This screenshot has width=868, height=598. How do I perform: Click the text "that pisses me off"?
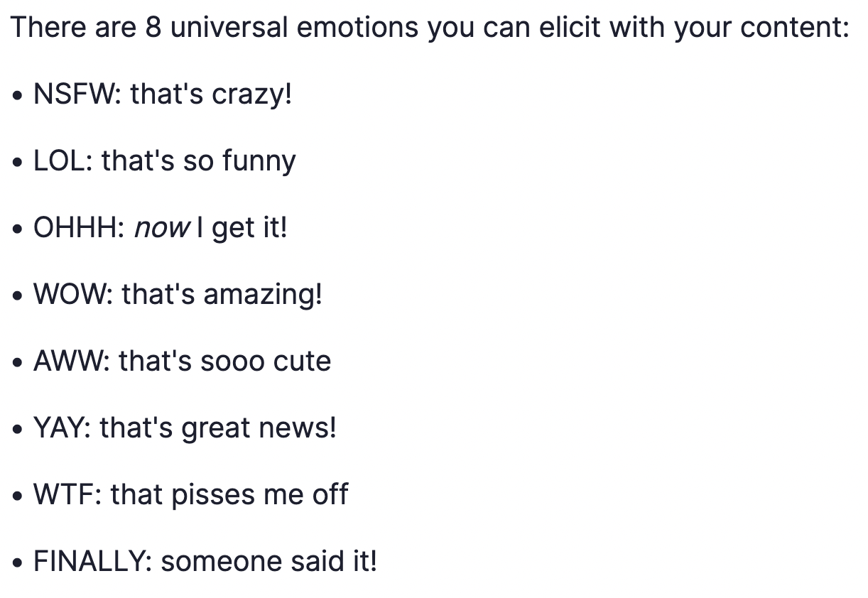(x=229, y=496)
